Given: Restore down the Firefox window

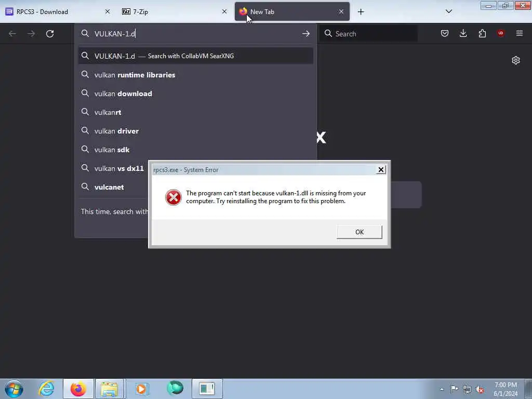Looking at the screenshot, I should pos(505,6).
